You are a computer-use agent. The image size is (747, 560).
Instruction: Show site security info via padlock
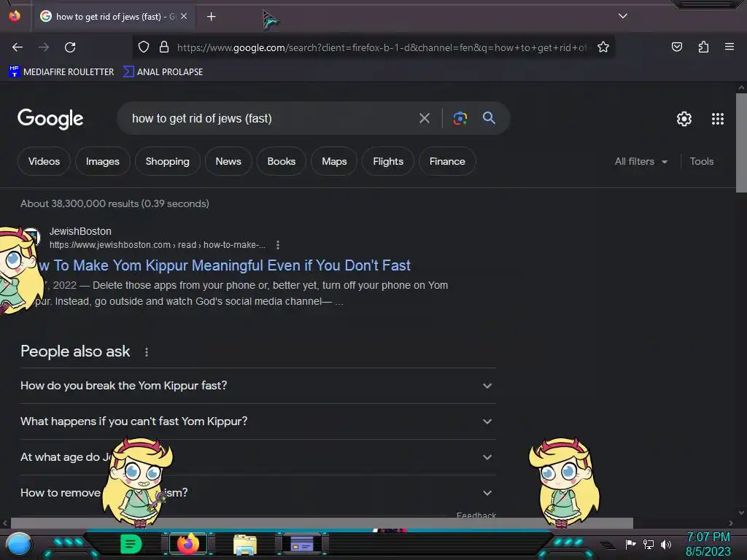[x=164, y=47]
